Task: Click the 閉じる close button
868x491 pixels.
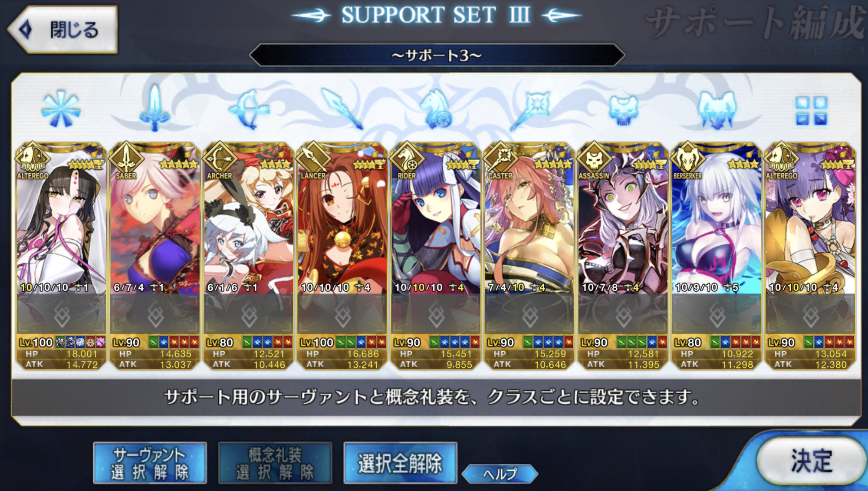Action: coord(63,30)
